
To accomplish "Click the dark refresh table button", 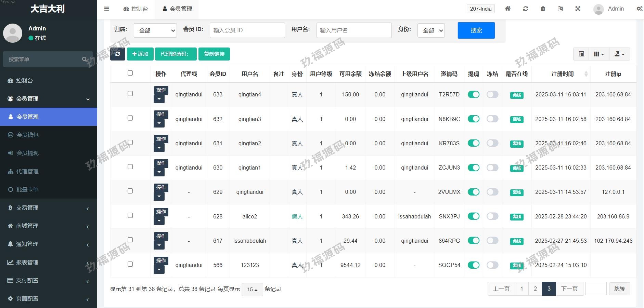I will point(118,54).
